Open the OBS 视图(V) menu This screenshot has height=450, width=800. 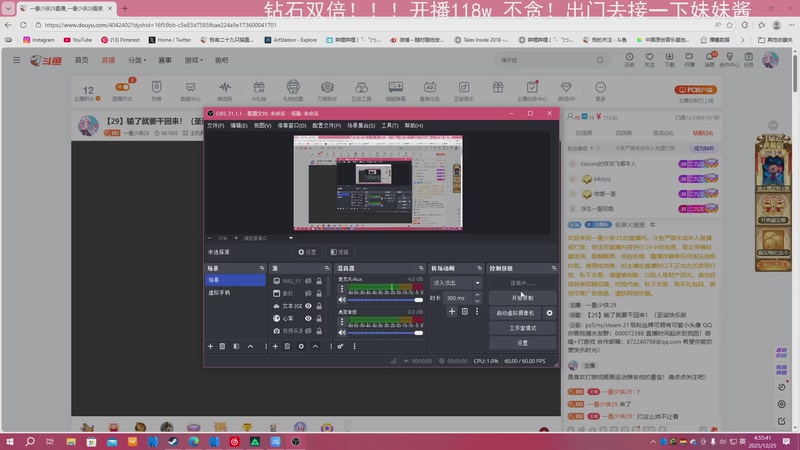click(262, 126)
